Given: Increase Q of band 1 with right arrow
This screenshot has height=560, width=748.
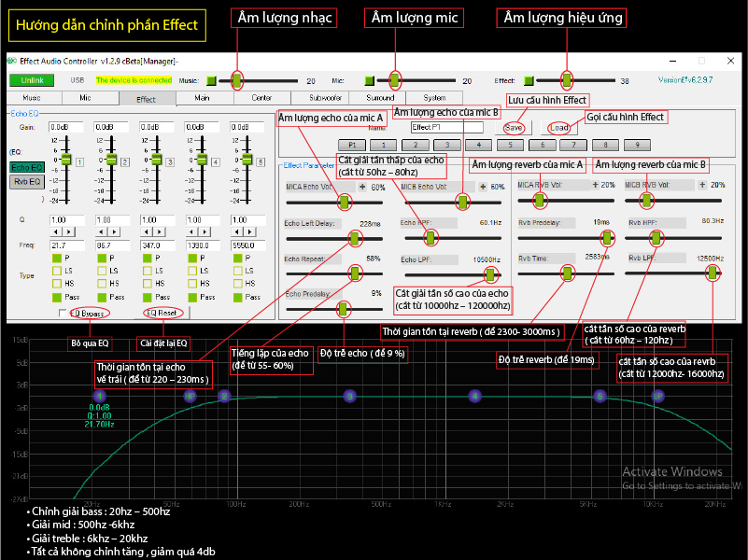Looking at the screenshot, I should (69, 231).
